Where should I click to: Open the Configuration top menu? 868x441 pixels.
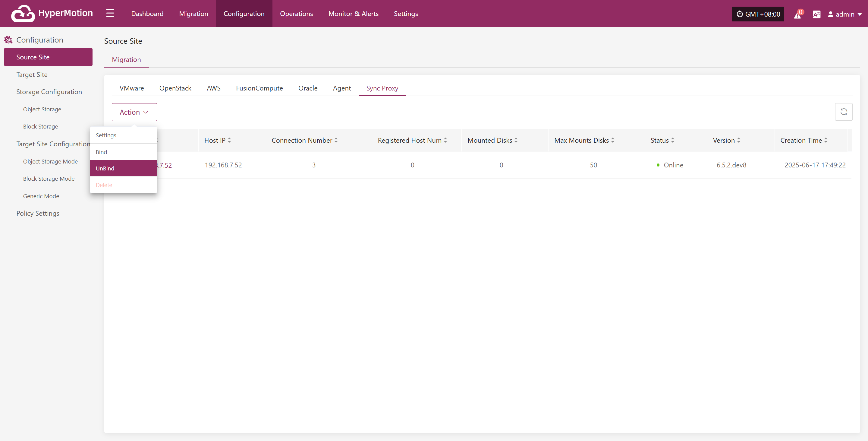tap(244, 14)
